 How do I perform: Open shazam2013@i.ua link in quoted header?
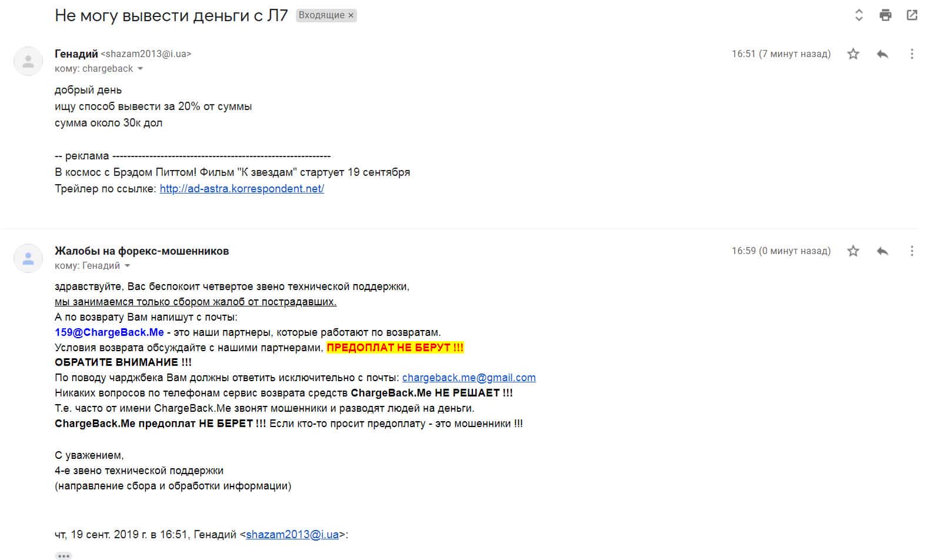(292, 535)
